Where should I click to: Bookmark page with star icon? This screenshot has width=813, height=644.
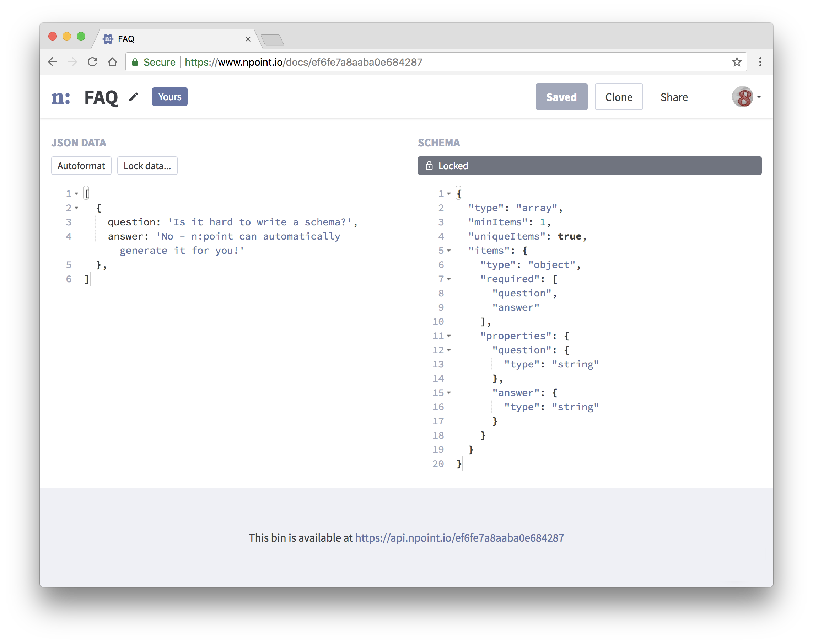point(737,62)
